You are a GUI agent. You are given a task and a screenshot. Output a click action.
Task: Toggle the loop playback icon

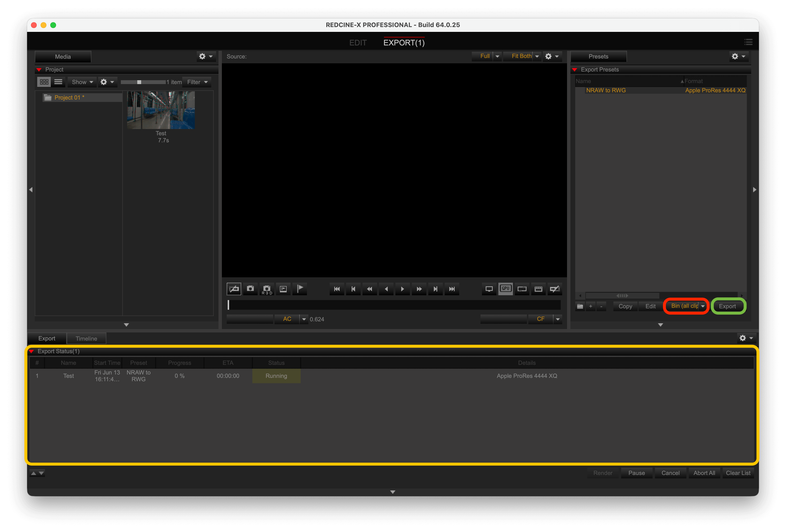[522, 289]
